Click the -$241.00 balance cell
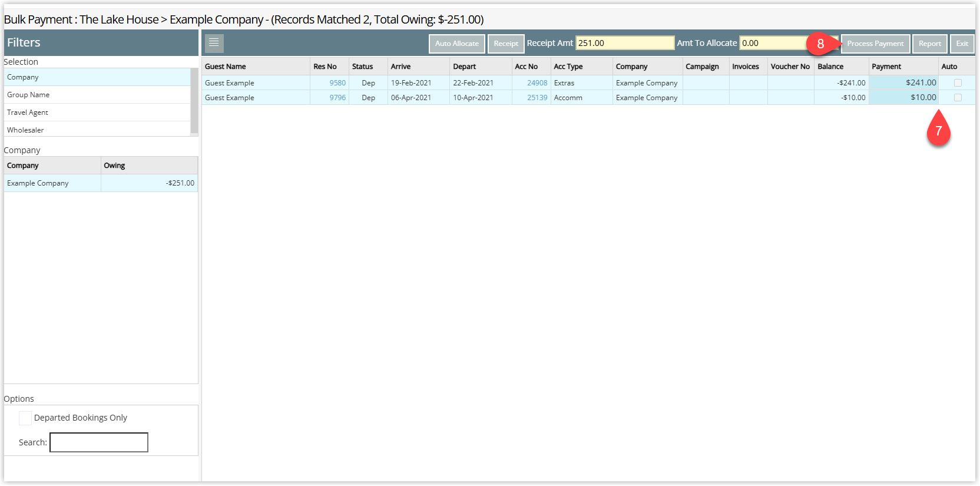 click(x=842, y=83)
